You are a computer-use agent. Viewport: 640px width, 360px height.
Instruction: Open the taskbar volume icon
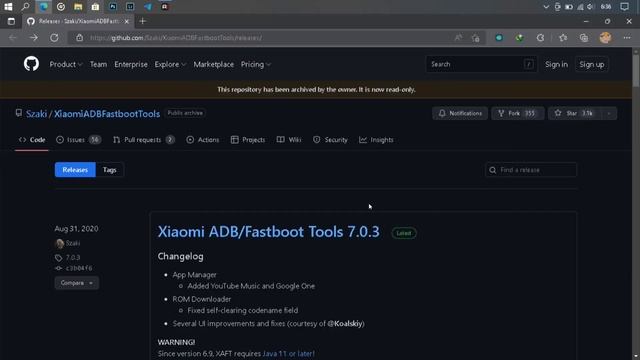tap(591, 7)
